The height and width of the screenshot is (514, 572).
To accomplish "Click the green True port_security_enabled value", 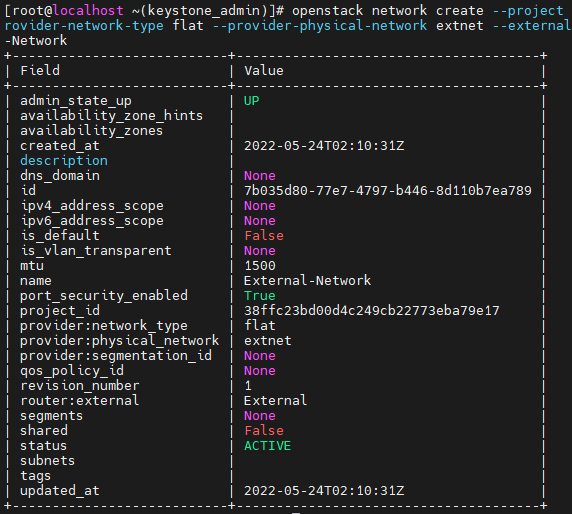I will point(259,295).
